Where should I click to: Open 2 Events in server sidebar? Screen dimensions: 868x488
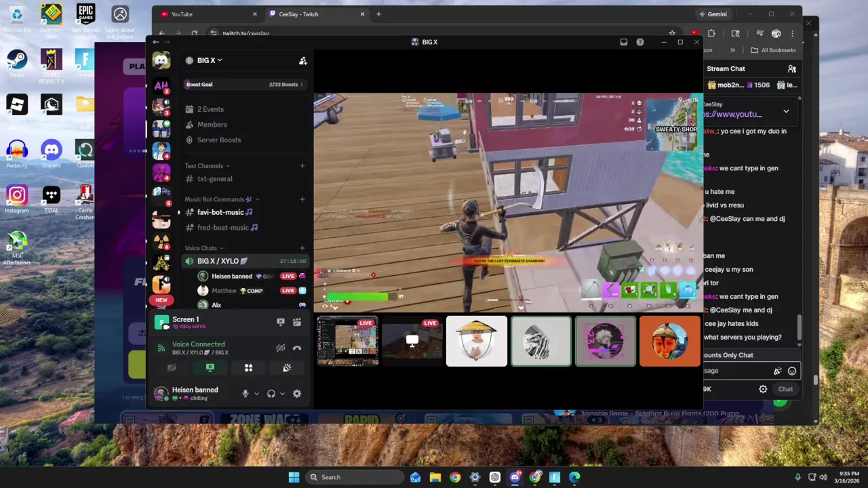(245, 109)
